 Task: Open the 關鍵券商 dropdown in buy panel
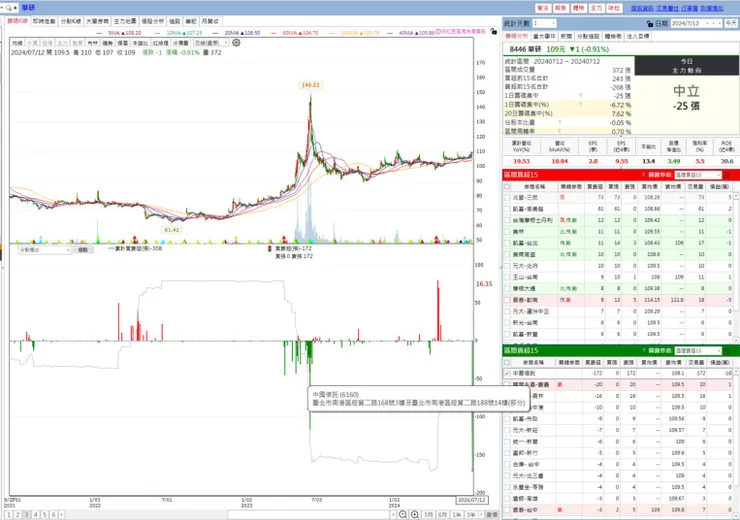pyautogui.click(x=698, y=175)
